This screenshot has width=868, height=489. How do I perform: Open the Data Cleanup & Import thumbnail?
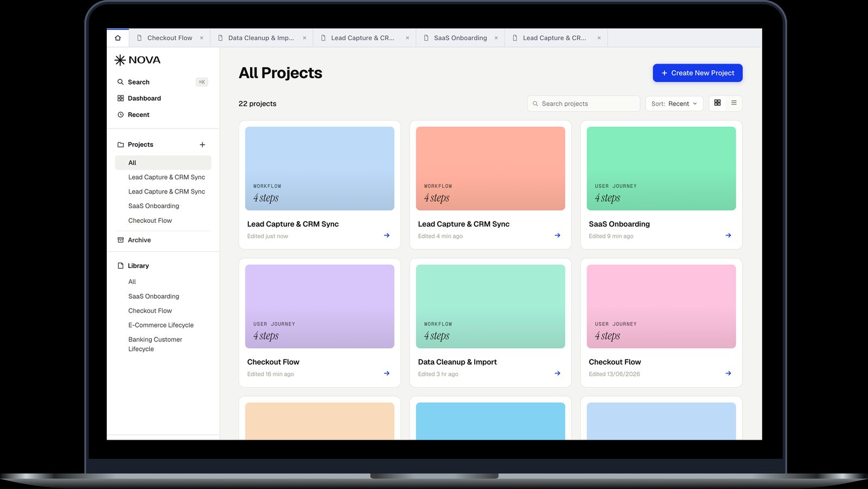pos(490,306)
